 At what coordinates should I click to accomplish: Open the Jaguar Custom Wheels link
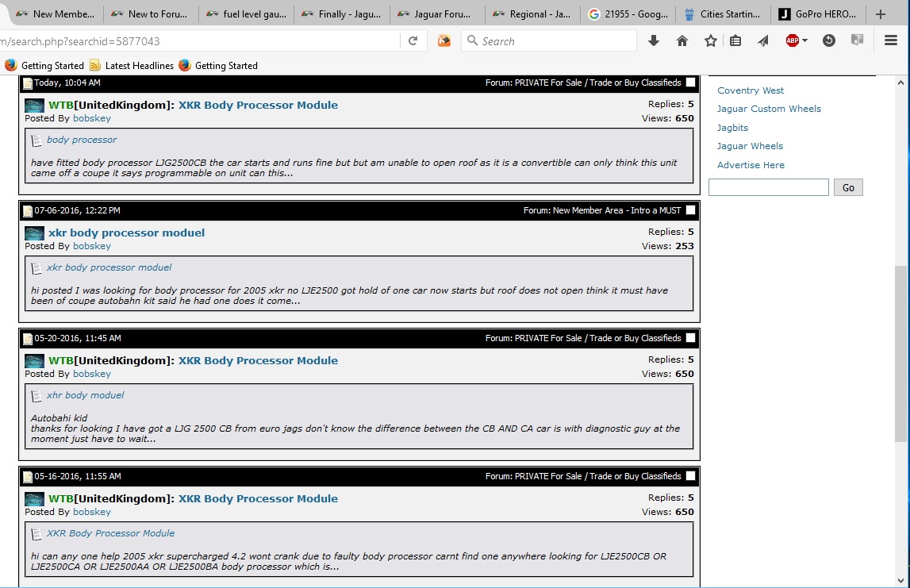[x=768, y=109]
